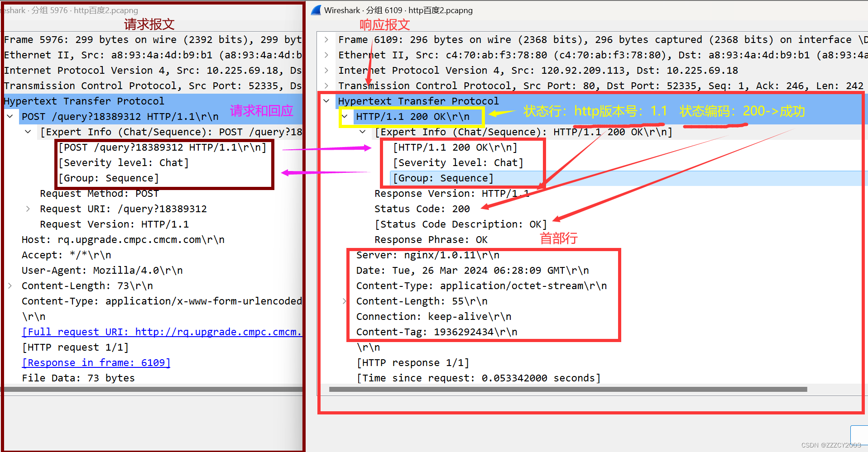This screenshot has width=868, height=452.
Task: Select the User-Agent: Mozilla/4.0 line
Action: [x=102, y=271]
